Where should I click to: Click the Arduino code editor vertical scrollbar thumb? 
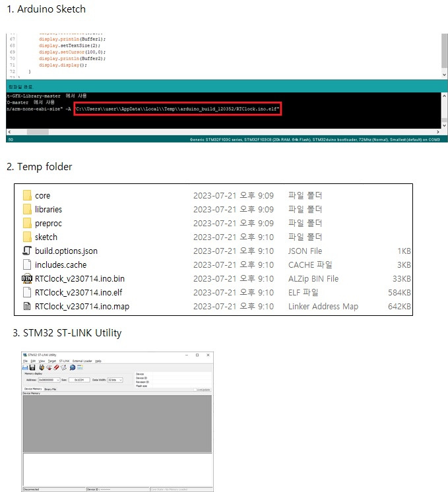[x=444, y=51]
